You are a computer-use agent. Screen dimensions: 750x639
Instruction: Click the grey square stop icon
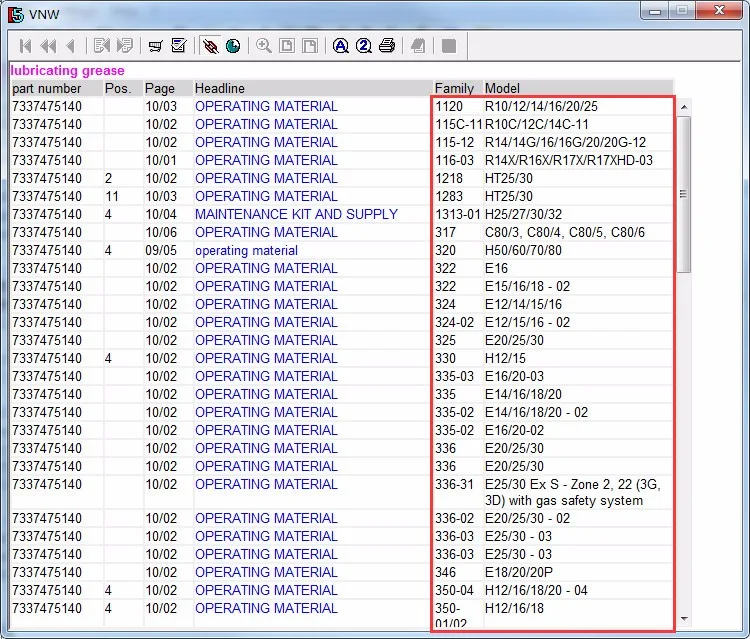pos(449,46)
